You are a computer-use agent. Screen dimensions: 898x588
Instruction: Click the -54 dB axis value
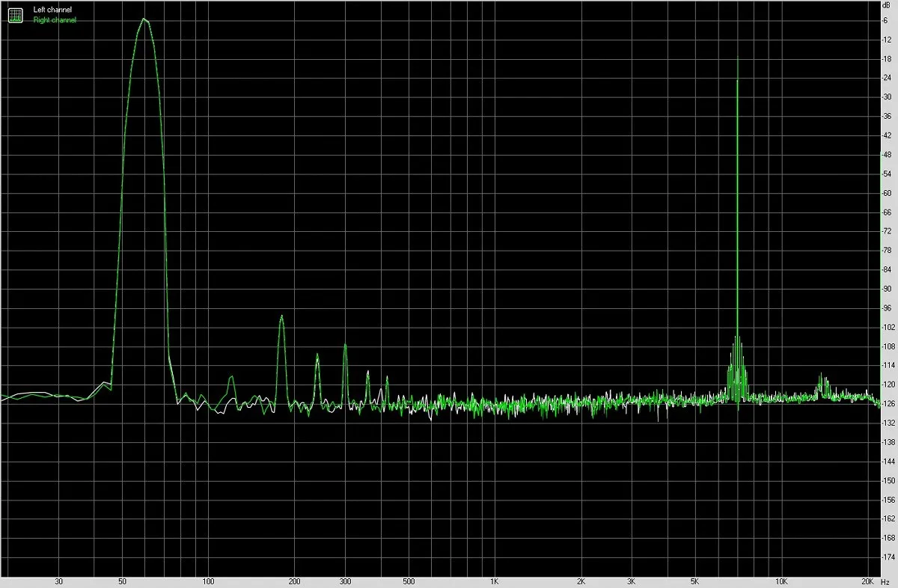pyautogui.click(x=888, y=174)
